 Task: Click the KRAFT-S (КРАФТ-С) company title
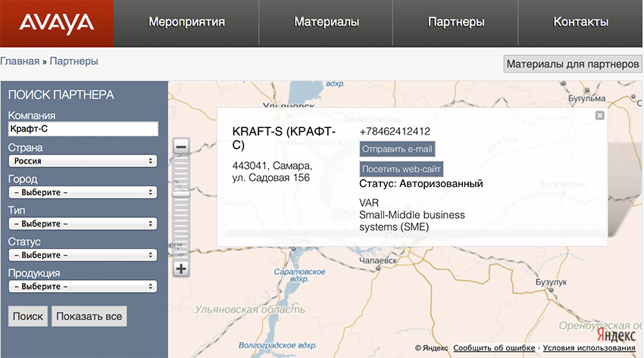[284, 139]
